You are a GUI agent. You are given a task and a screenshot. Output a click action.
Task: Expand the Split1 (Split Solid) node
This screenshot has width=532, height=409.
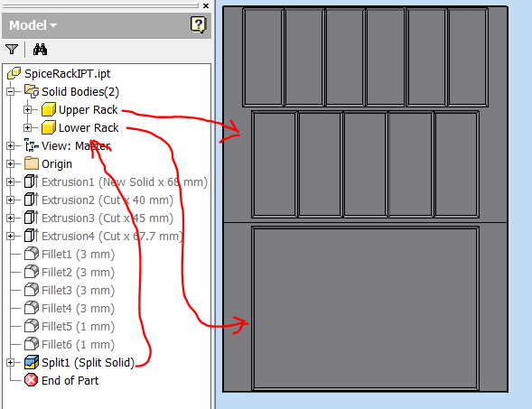tap(11, 363)
